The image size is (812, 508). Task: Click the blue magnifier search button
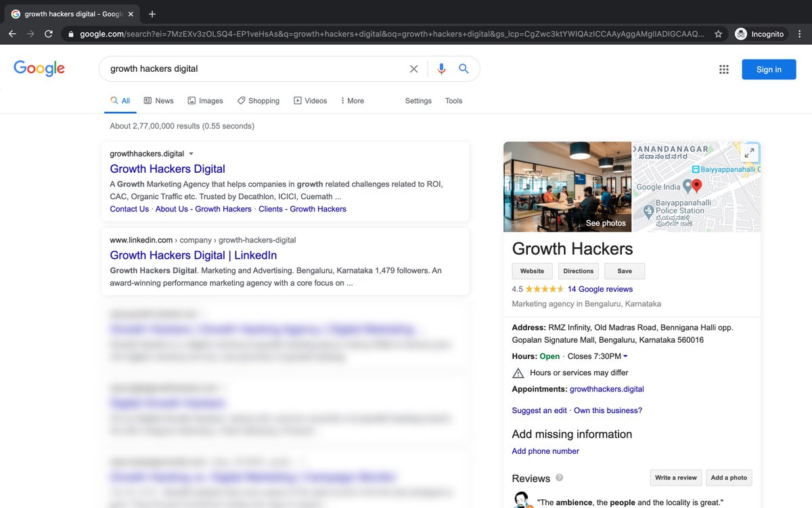(464, 68)
